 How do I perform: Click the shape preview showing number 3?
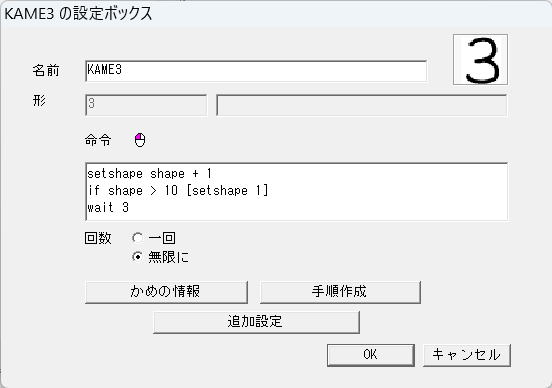point(480,60)
